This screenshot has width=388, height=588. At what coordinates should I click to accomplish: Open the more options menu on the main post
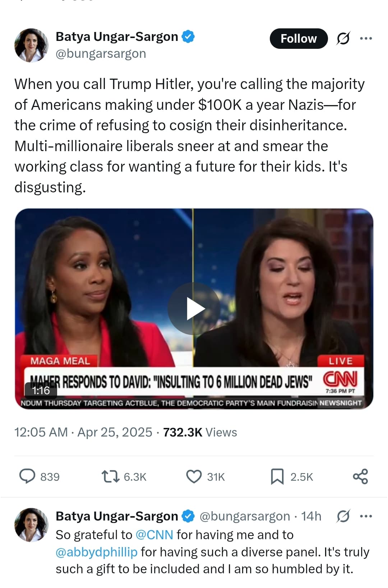point(366,38)
